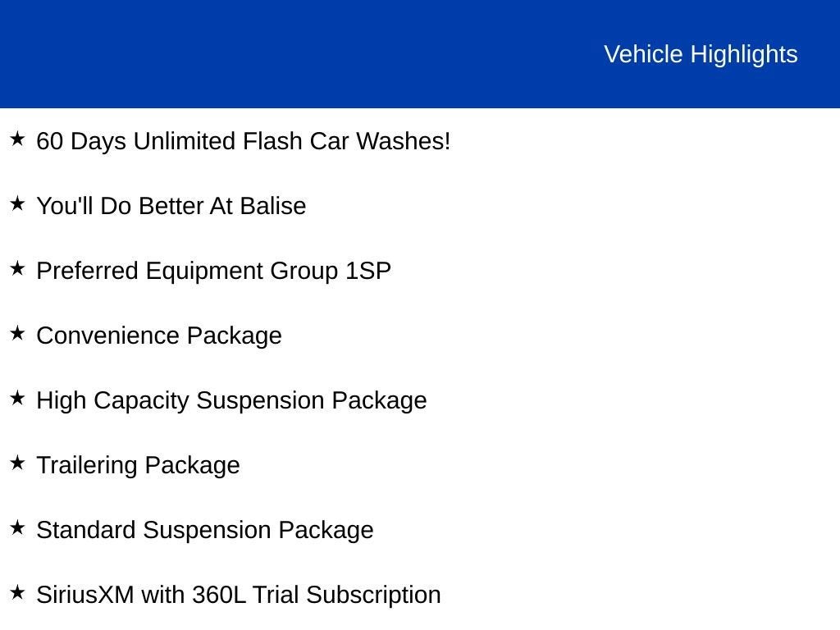
Task: Click the Preferred Equipment Group text
Action: click(189, 271)
